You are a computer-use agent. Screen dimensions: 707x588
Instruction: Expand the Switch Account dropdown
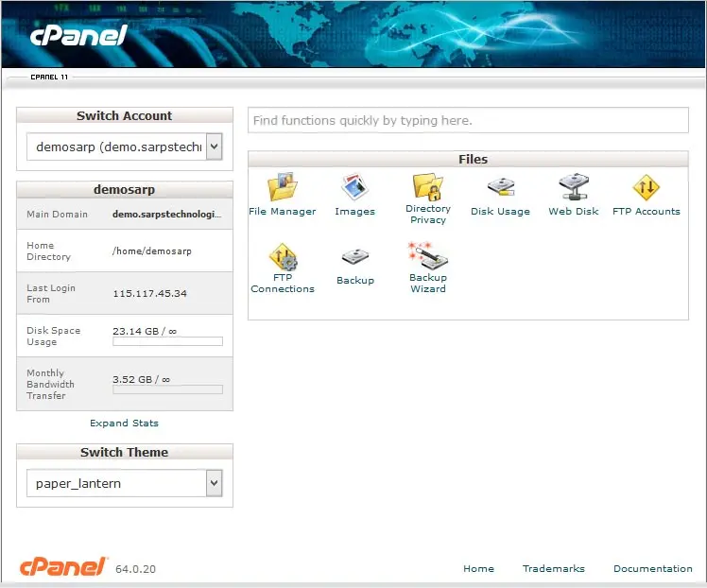[125, 147]
